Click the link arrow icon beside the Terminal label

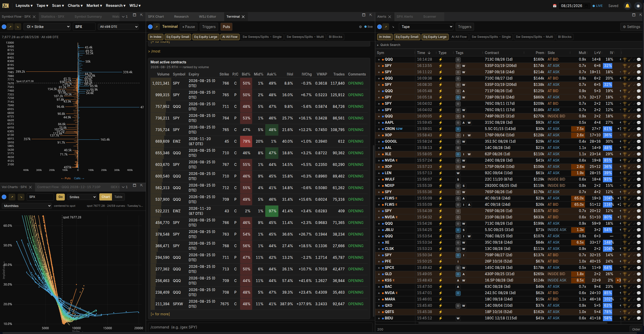pyautogui.click(x=157, y=27)
